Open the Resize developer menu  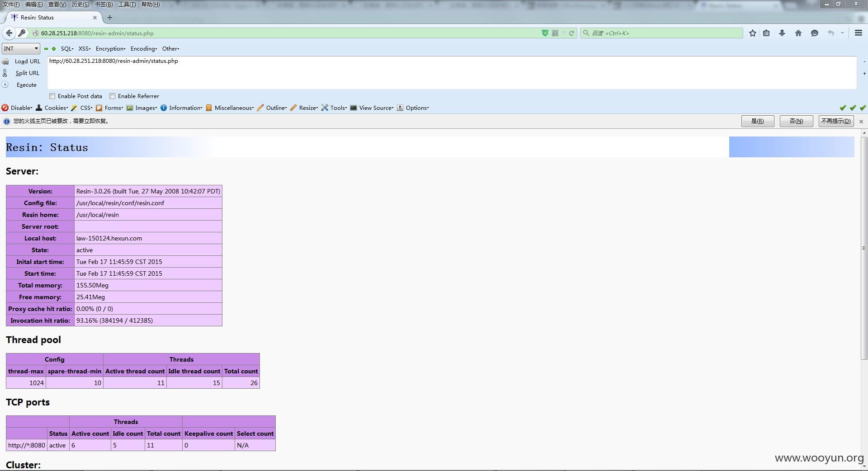(304, 108)
